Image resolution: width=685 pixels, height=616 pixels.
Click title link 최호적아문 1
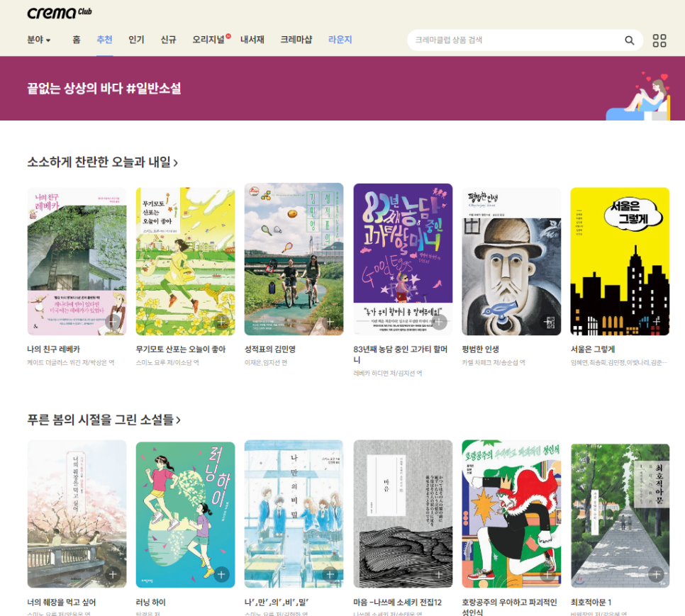(591, 603)
